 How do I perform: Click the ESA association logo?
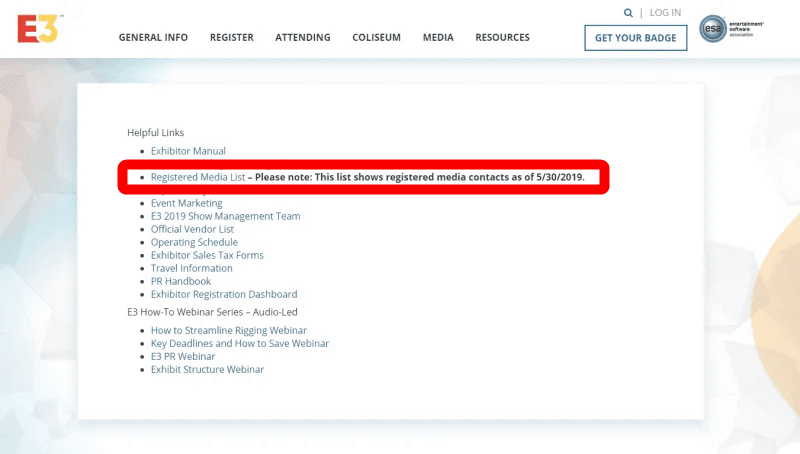click(x=731, y=29)
